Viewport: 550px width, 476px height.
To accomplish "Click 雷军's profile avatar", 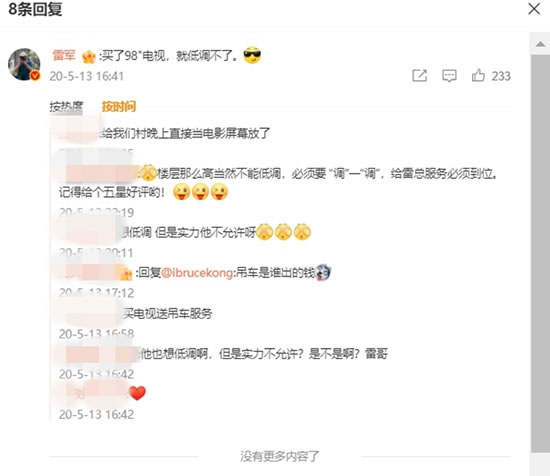I will click(24, 64).
